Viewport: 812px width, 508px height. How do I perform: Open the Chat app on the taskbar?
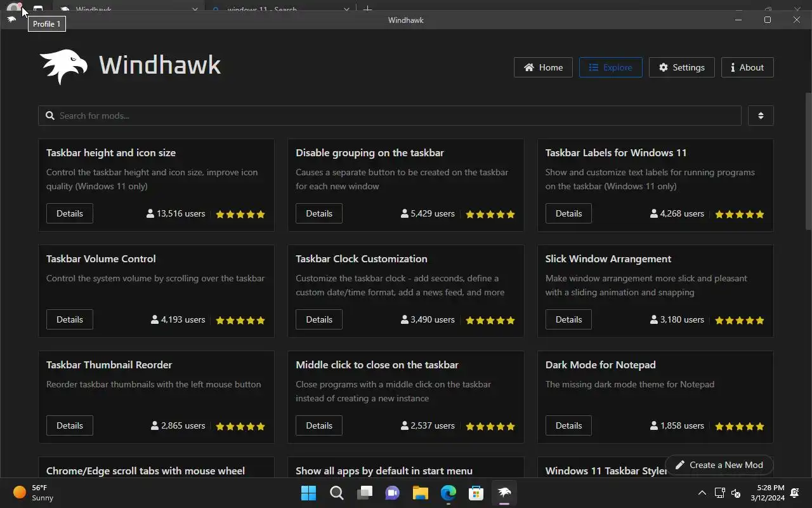(392, 493)
